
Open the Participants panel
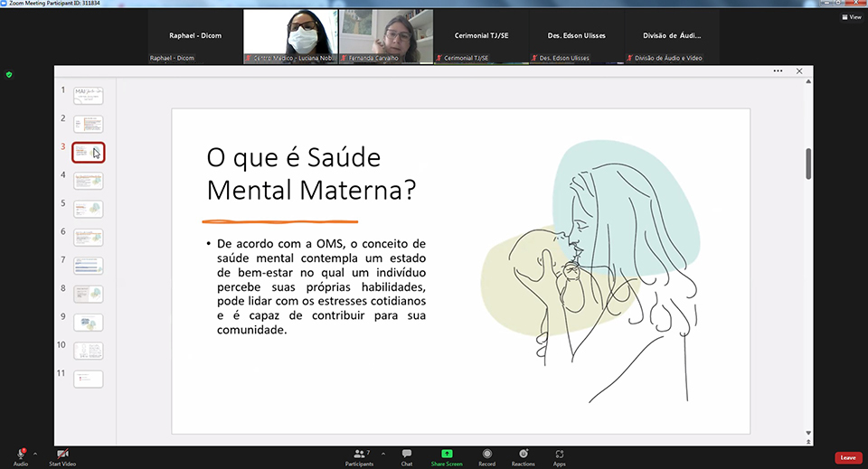[359, 454]
